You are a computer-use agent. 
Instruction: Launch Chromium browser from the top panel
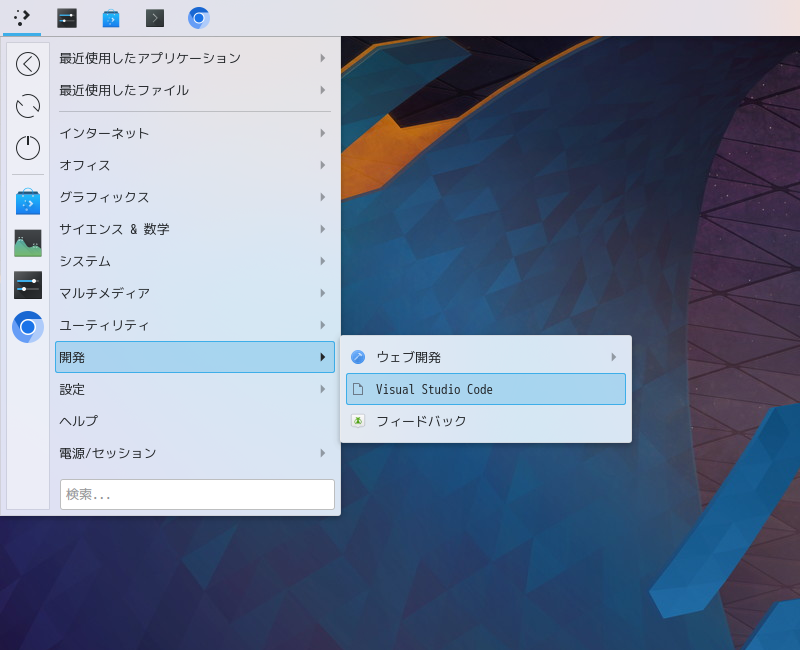point(198,18)
